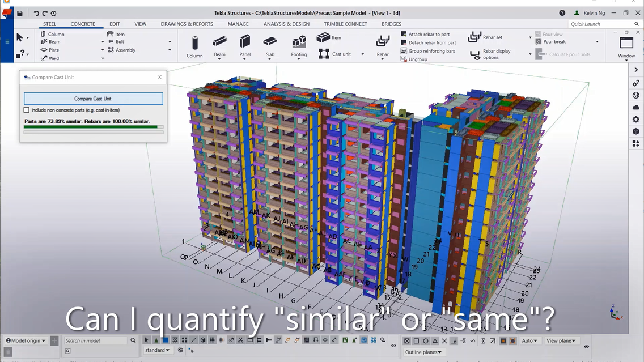The image size is (644, 362).
Task: Toggle the square snap switch
Action: (416, 340)
